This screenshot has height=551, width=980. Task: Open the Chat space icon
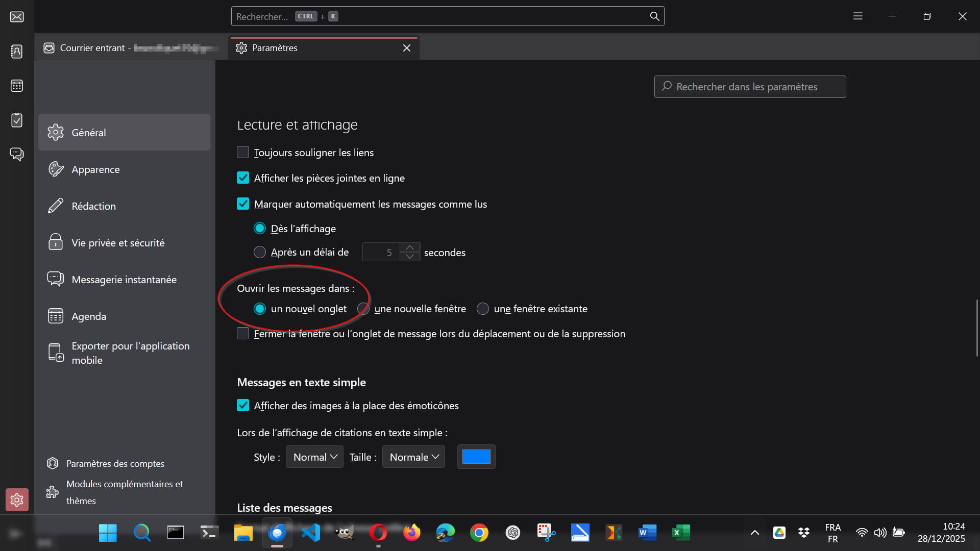tap(17, 154)
